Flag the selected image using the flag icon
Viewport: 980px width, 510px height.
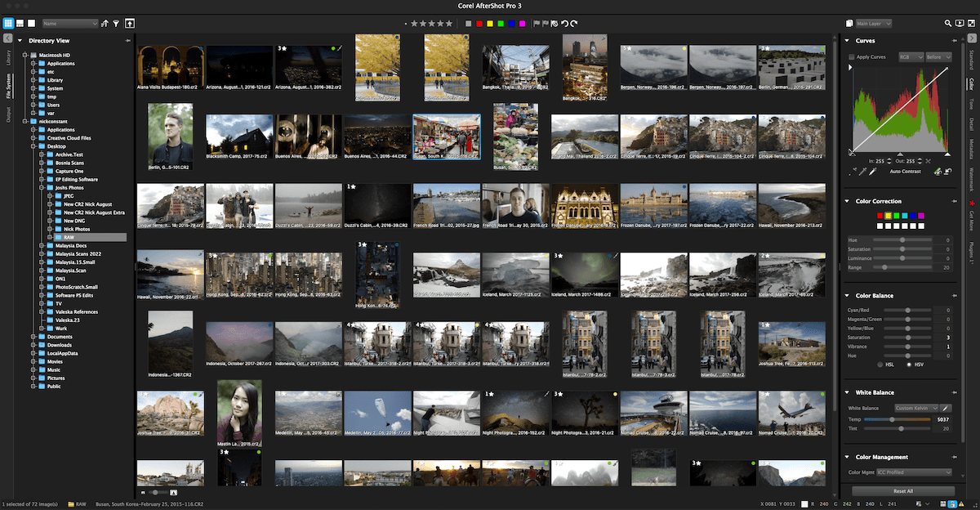point(537,23)
